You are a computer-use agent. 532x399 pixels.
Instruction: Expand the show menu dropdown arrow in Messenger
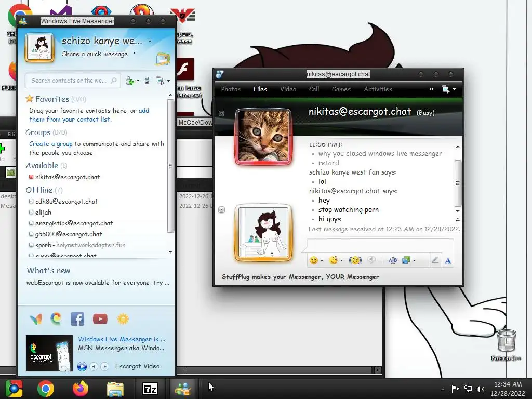pyautogui.click(x=168, y=81)
